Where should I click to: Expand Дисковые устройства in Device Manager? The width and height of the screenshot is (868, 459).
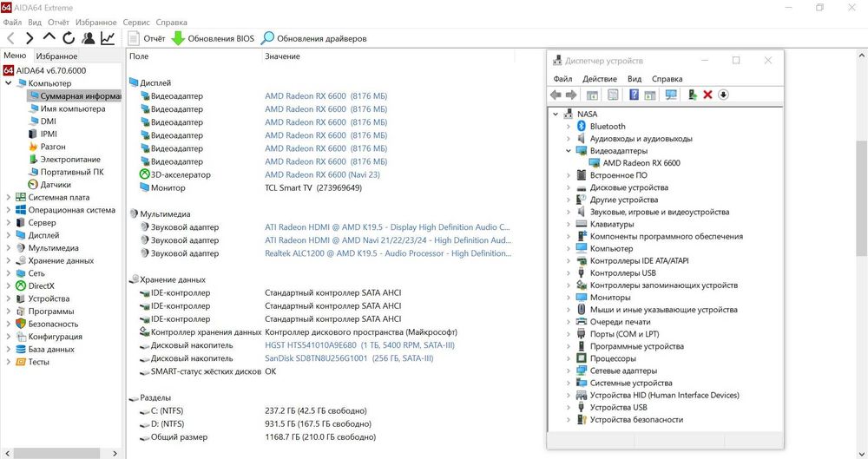569,187
